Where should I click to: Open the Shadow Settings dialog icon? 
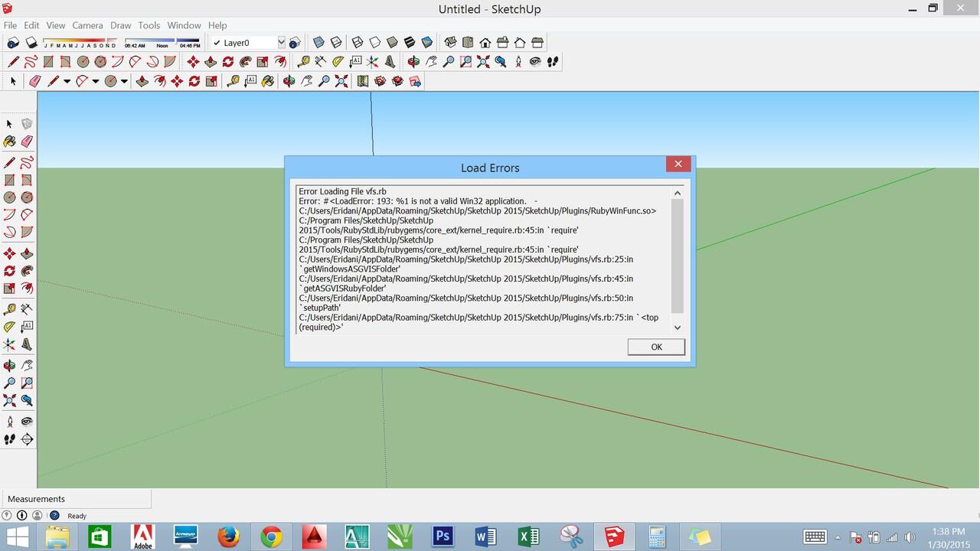click(x=13, y=43)
